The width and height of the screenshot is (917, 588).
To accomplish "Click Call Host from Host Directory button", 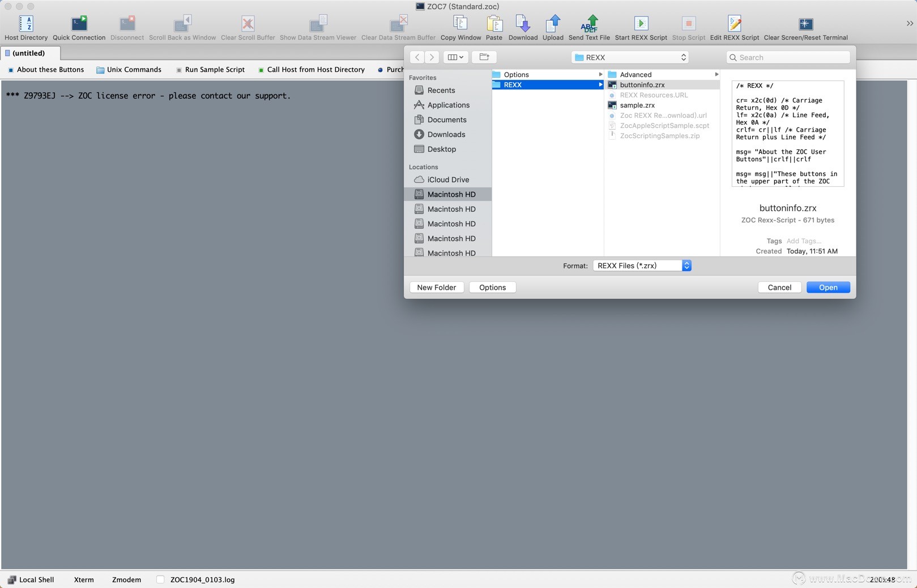I will coord(311,70).
